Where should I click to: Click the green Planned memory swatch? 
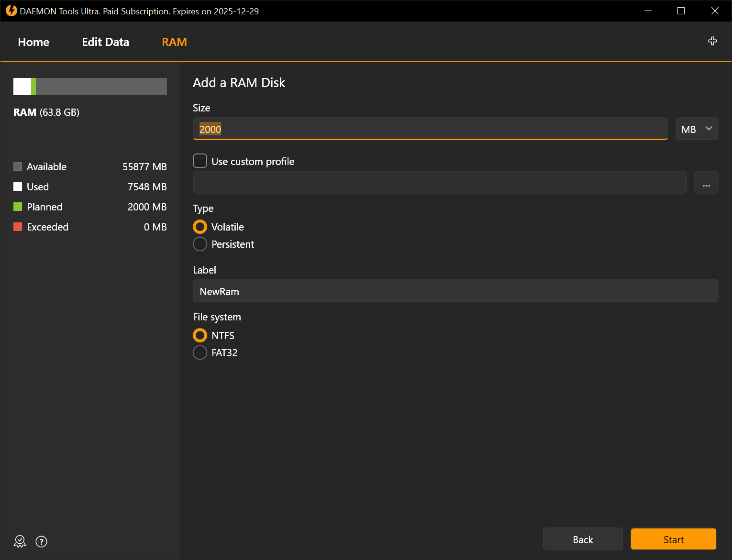tap(18, 207)
